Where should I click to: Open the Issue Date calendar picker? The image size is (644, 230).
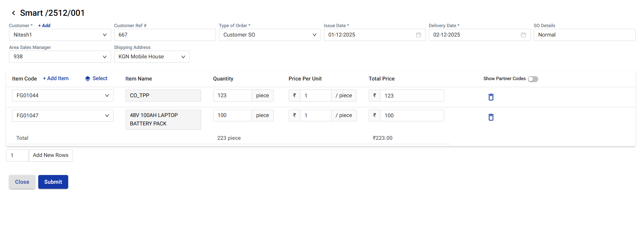[418, 35]
